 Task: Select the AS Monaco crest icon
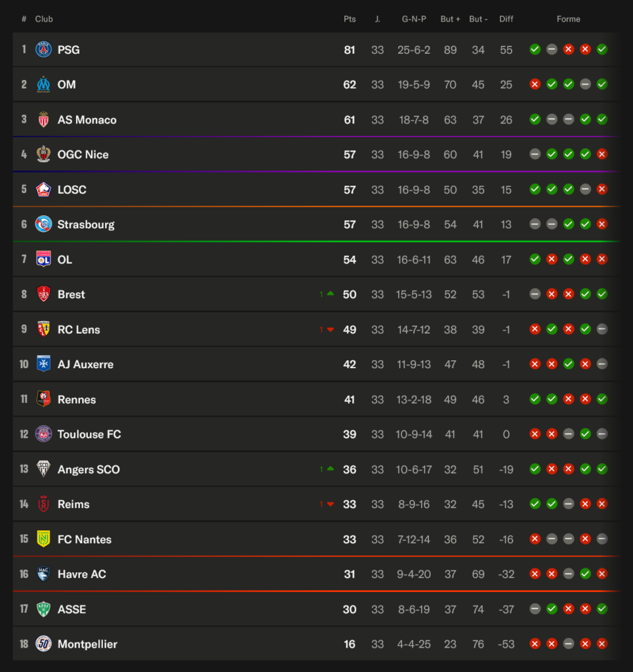pyautogui.click(x=43, y=119)
